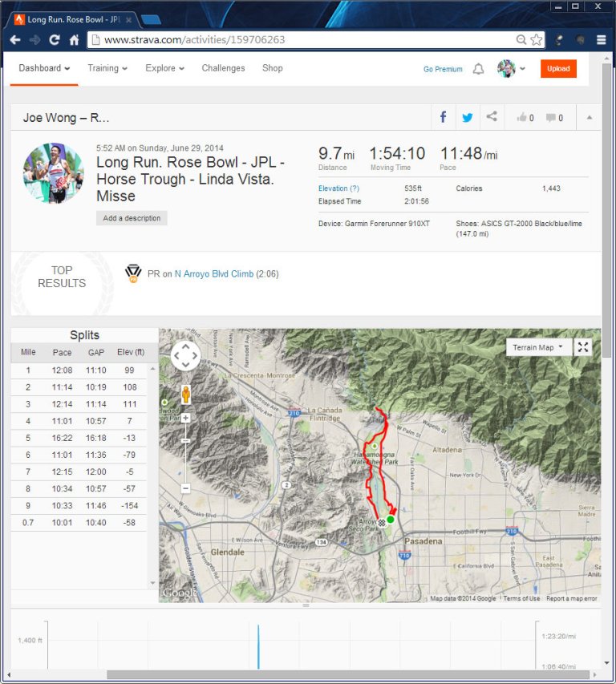Share the activity on Twitter
Screen dimensions: 616x684
[x=467, y=116]
